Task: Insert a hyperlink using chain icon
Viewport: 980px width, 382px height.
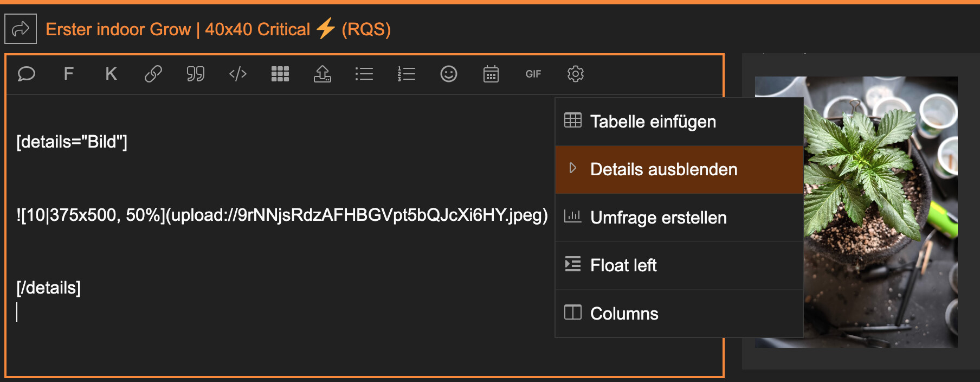Action: click(x=153, y=74)
